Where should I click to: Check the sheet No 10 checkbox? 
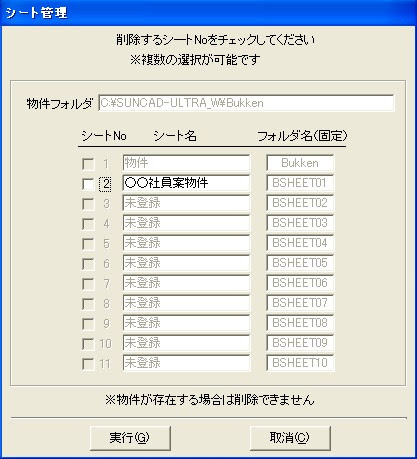pos(88,344)
